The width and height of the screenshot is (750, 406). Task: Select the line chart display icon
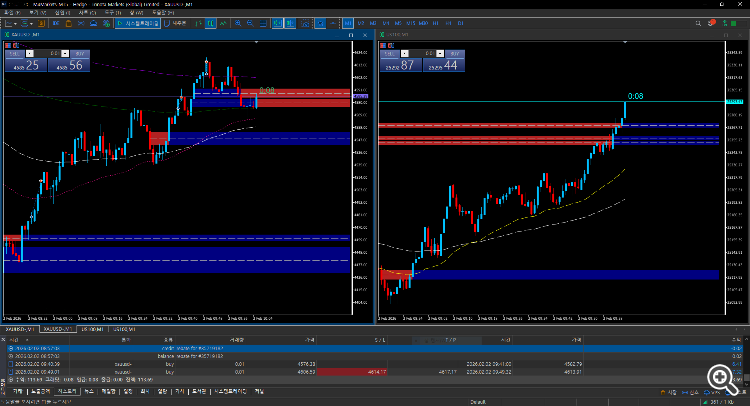223,23
